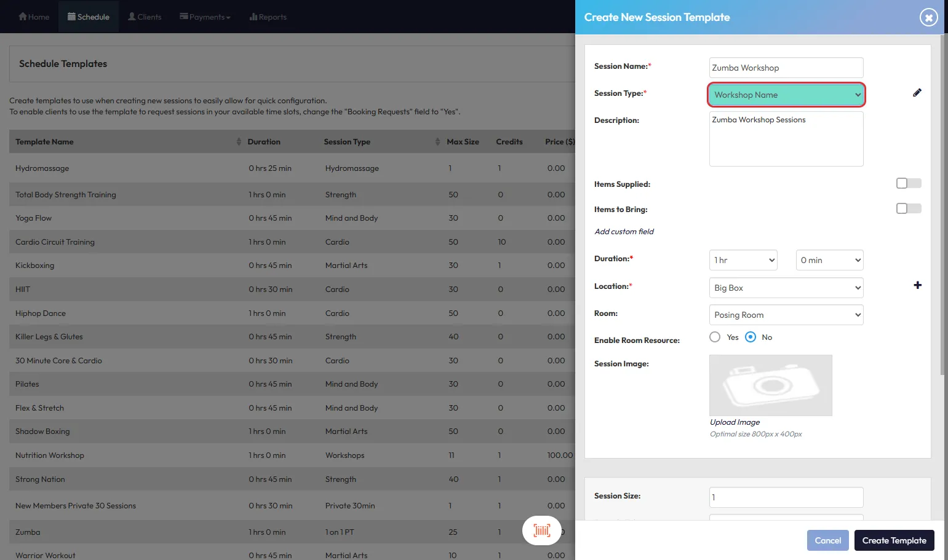Image resolution: width=948 pixels, height=560 pixels.
Task: Open the Reports page from the navbar
Action: point(268,17)
